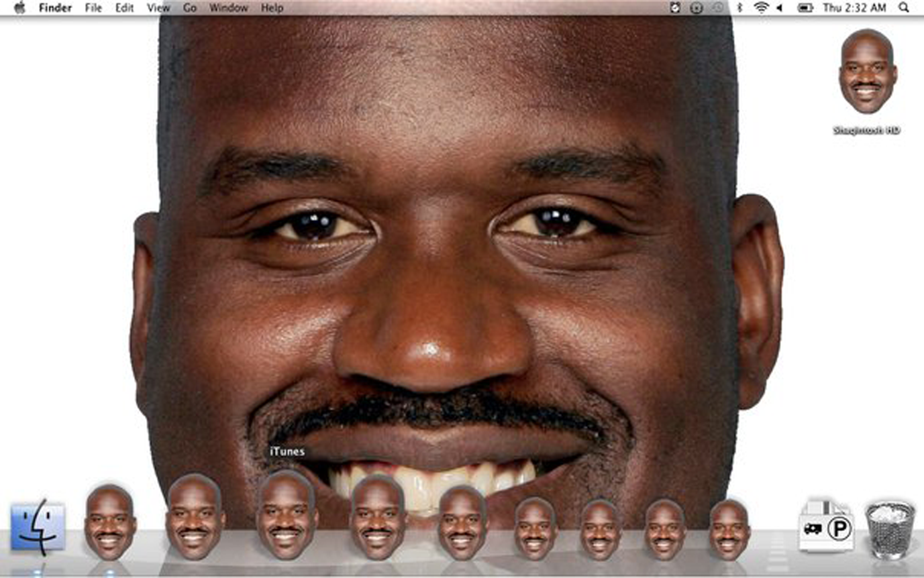This screenshot has width=924, height=578.
Task: Open the Bluetooth dropdown menu
Action: pos(739,7)
